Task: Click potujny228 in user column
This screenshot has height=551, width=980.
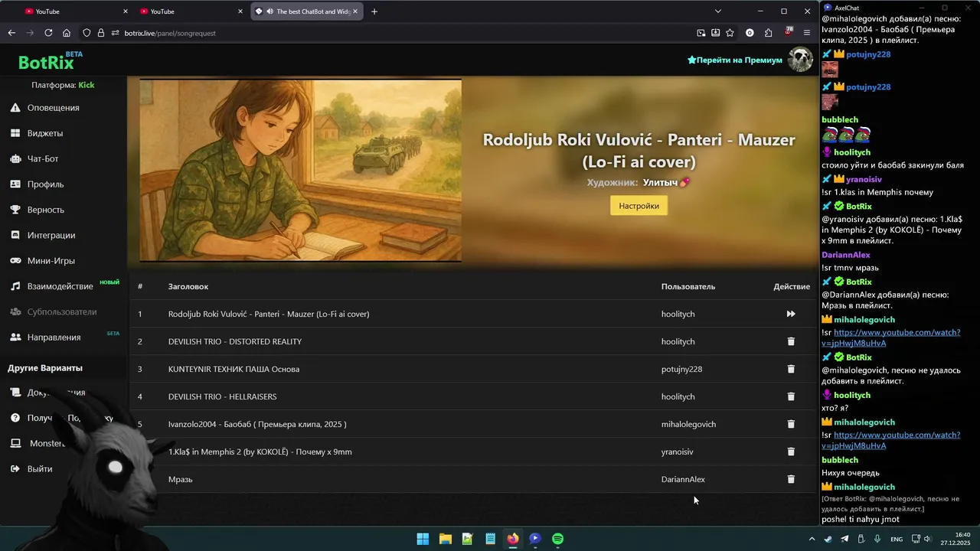Action: (x=681, y=369)
